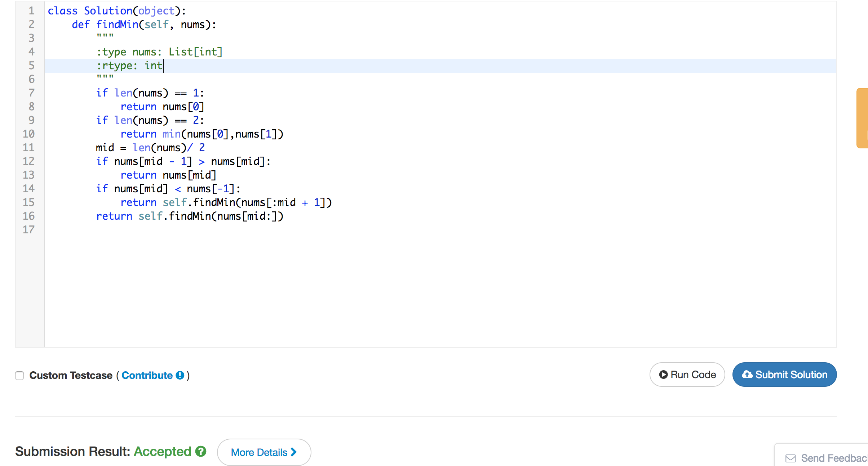Click line number 11 in gutter
This screenshot has width=868, height=466.
point(28,148)
